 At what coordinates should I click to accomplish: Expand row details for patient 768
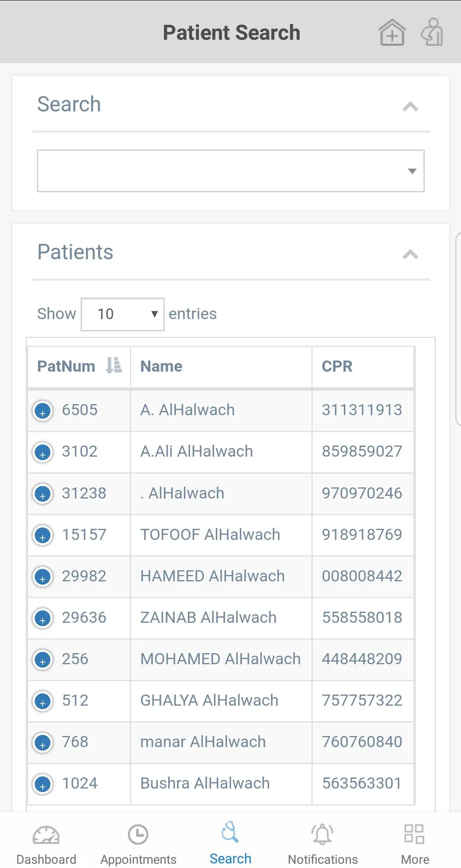click(x=43, y=743)
